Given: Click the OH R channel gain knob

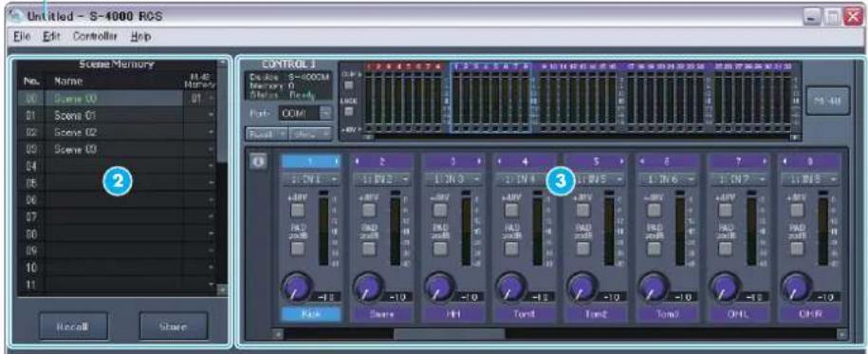Looking at the screenshot, I should [794, 287].
